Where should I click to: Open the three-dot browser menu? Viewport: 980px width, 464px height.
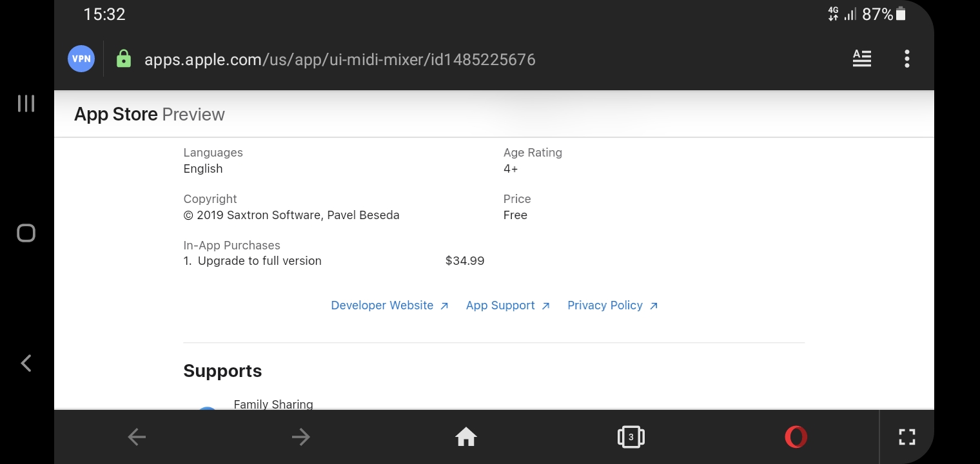point(906,59)
